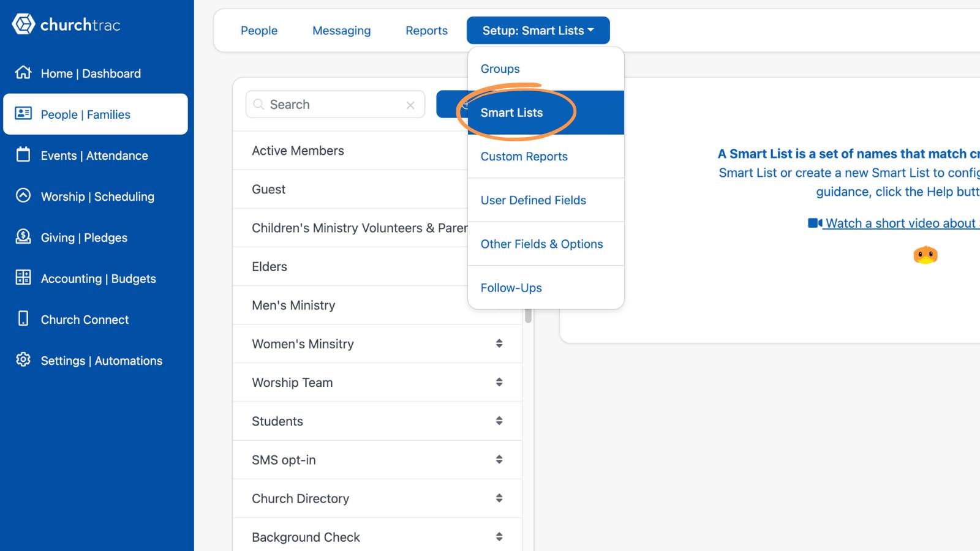The height and width of the screenshot is (551, 980).
Task: Reorder handle for Women's Minsitry
Action: 499,343
